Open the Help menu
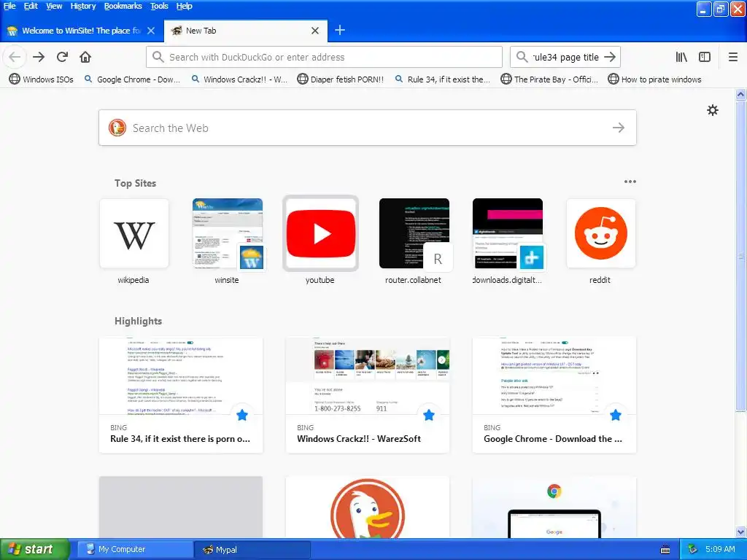Image resolution: width=747 pixels, height=560 pixels. (x=185, y=6)
